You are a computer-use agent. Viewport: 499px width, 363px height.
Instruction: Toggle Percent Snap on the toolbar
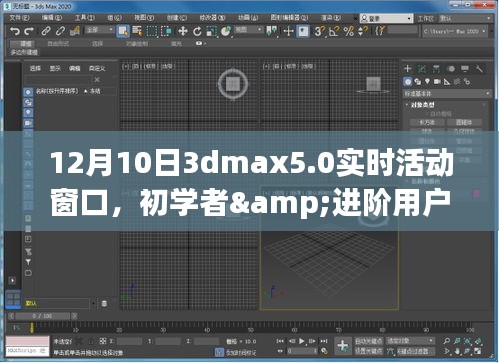tap(349, 31)
